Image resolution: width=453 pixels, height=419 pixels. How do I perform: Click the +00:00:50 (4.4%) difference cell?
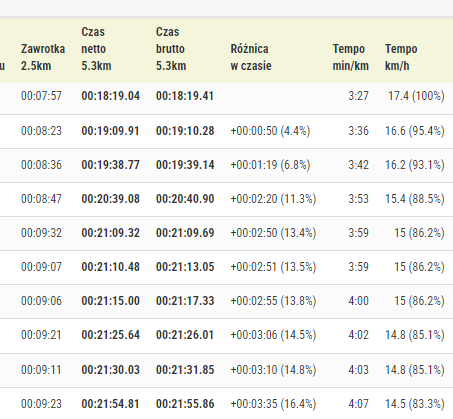(270, 131)
